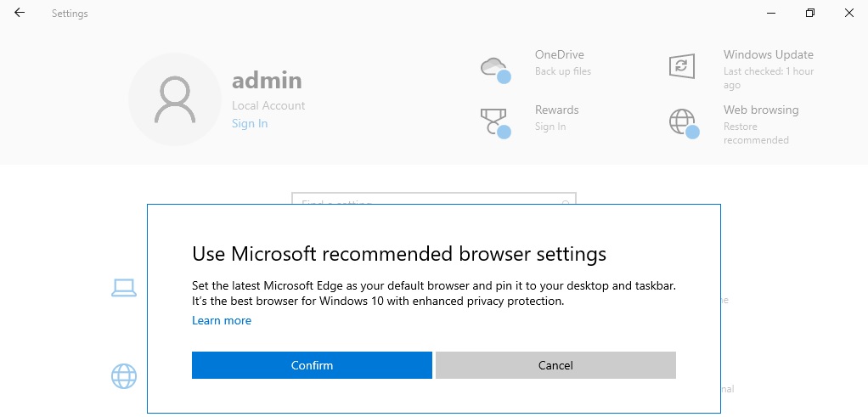This screenshot has width=868, height=417.
Task: Click the OneDrive Back up files label
Action: tap(562, 71)
